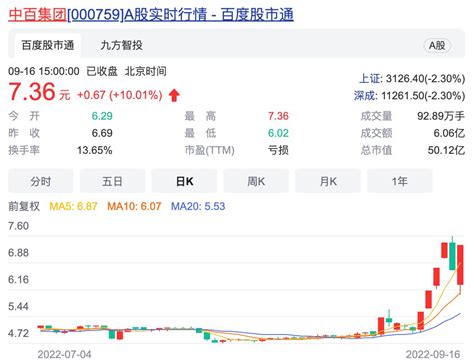Click the latest red candlestick on the chart
Viewport: 474px width, 363px height.
460,265
